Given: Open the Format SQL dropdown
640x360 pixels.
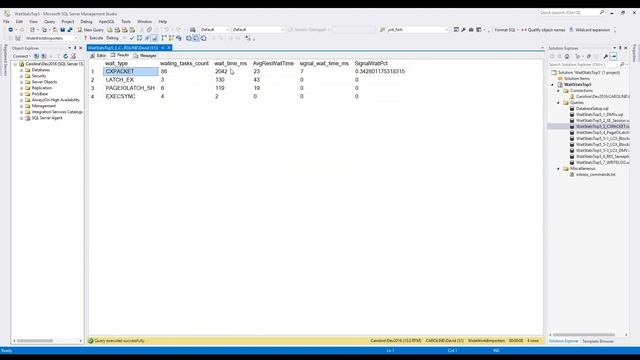Looking at the screenshot, I should coord(506,30).
